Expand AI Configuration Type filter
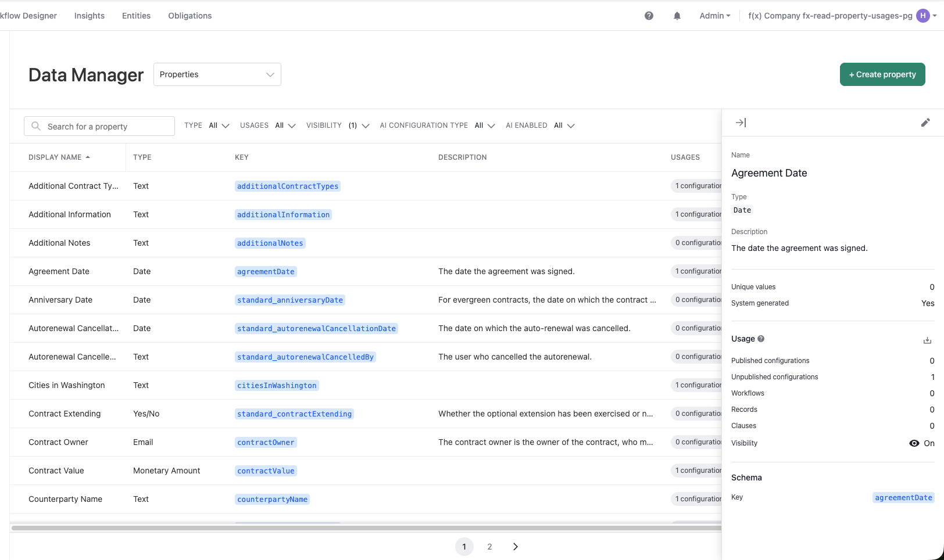 437,125
